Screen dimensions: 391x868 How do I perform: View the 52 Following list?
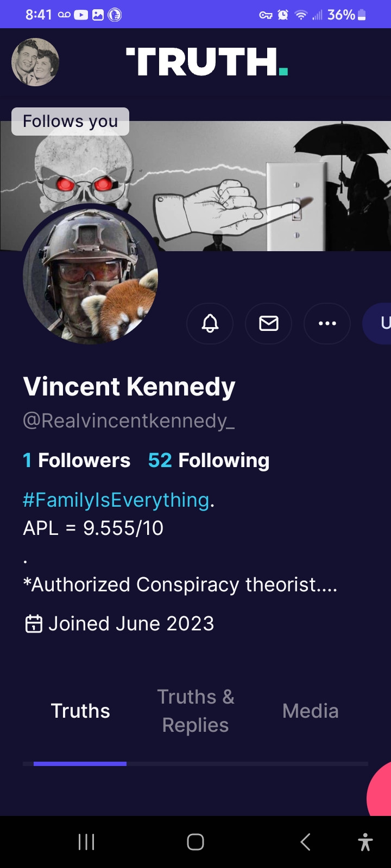(209, 461)
